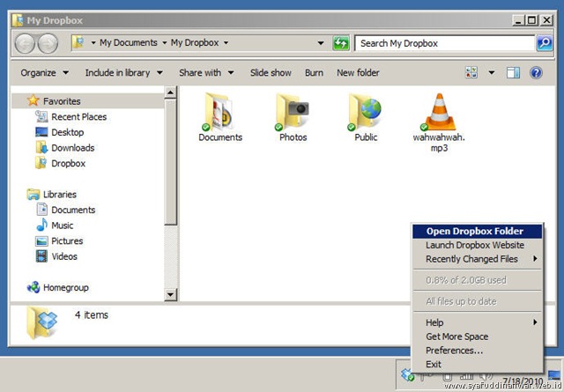Click arrow after My Dropbox breadcrumb
This screenshot has height=392, width=564.
click(x=226, y=43)
